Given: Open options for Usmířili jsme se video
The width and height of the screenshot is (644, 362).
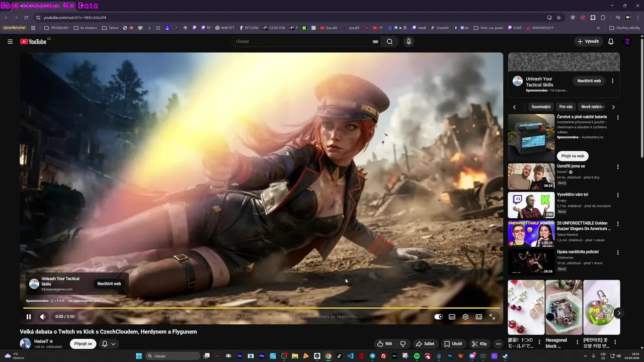Looking at the screenshot, I should tap(618, 166).
